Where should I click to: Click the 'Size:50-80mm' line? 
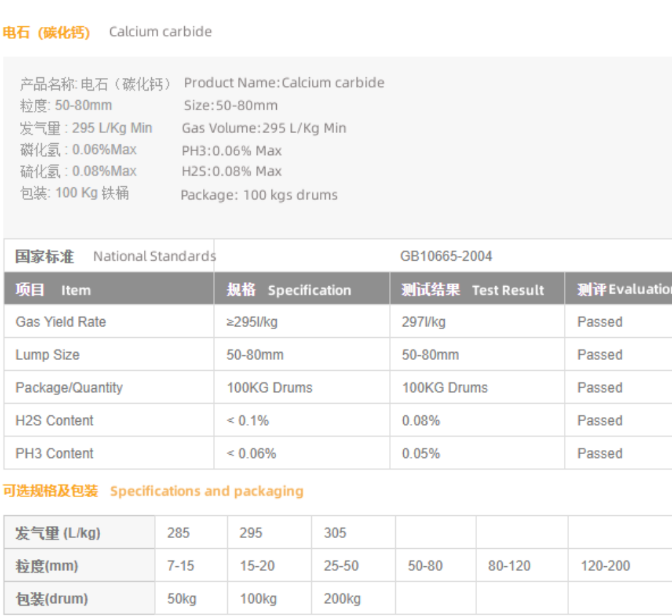pos(230,105)
